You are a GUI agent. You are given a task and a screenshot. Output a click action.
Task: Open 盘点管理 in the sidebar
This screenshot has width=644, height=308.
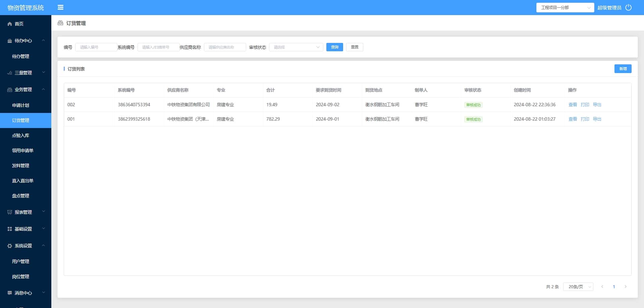coord(20,196)
